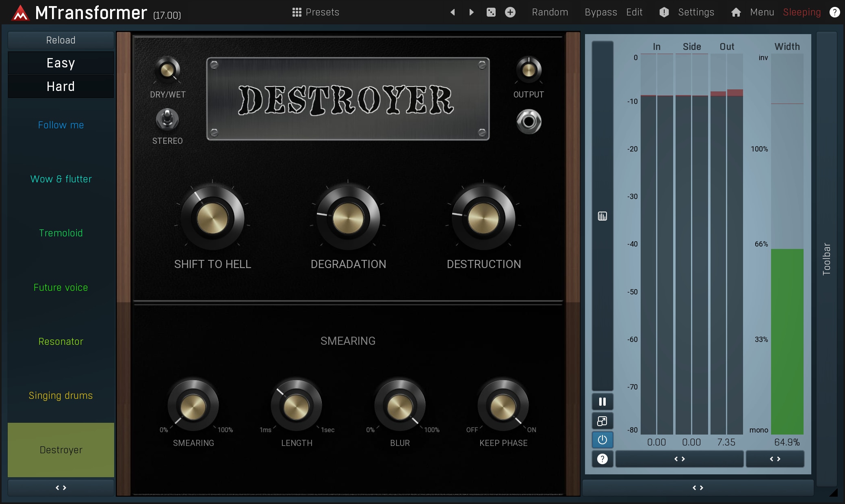Select the Wow & flutter preset
845x504 pixels.
coord(61,179)
